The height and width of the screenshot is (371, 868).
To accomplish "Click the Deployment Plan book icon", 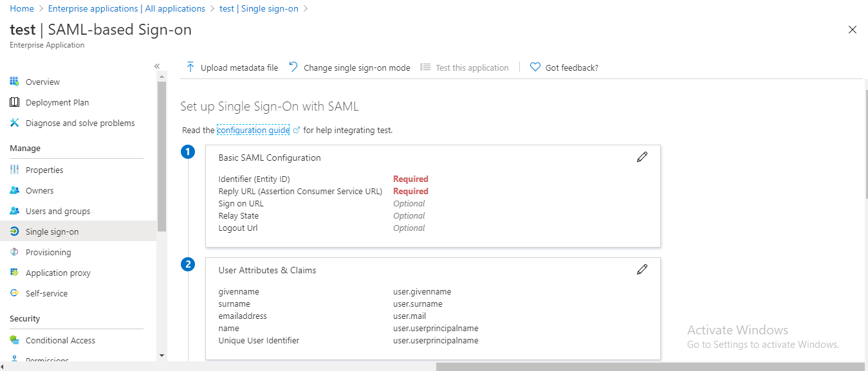I will (x=14, y=102).
